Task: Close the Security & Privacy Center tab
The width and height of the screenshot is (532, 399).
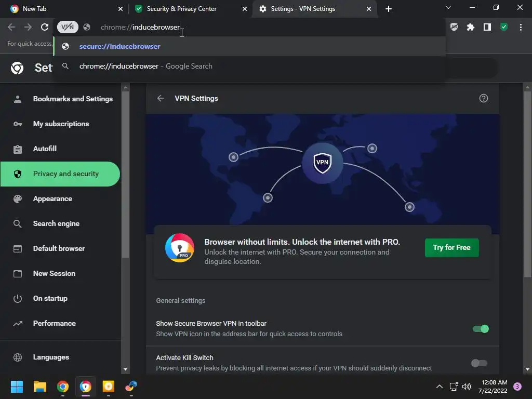Action: [244, 9]
